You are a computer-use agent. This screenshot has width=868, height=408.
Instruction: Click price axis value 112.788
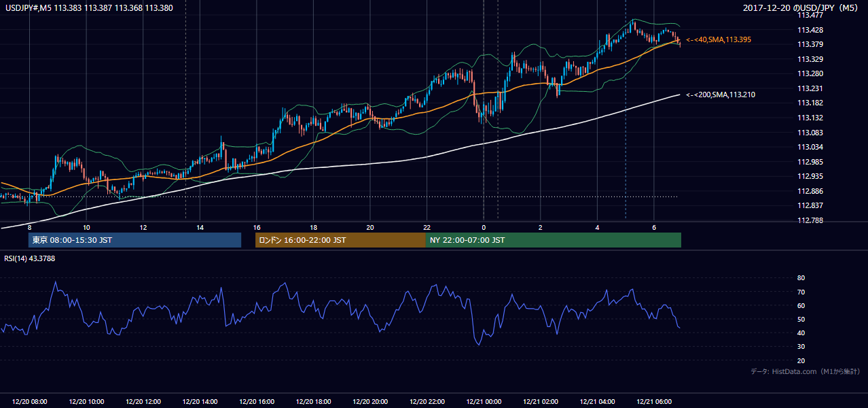(x=810, y=220)
